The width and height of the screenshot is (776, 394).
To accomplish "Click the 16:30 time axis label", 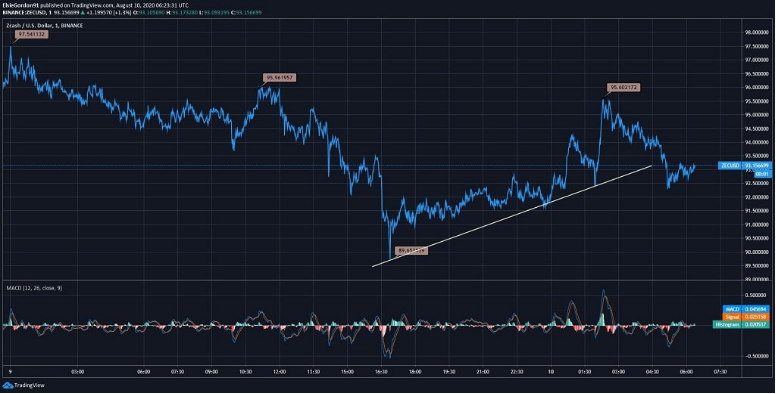I will coord(381,372).
